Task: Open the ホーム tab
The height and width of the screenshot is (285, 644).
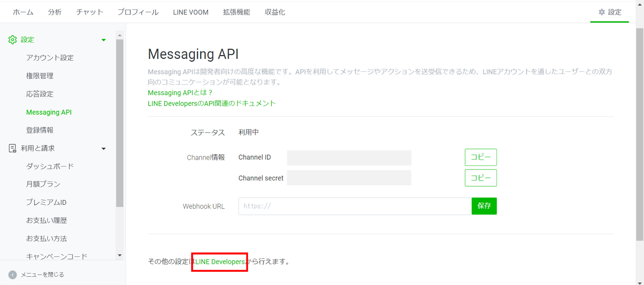Action: pos(23,12)
